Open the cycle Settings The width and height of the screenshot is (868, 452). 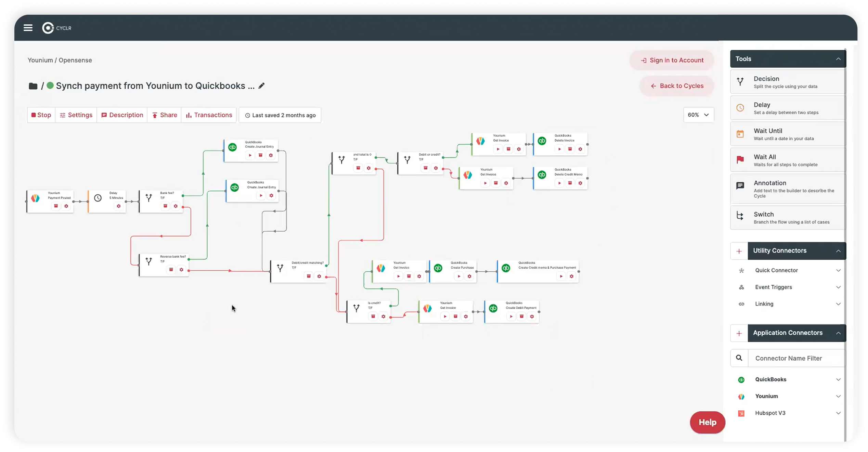click(x=76, y=115)
